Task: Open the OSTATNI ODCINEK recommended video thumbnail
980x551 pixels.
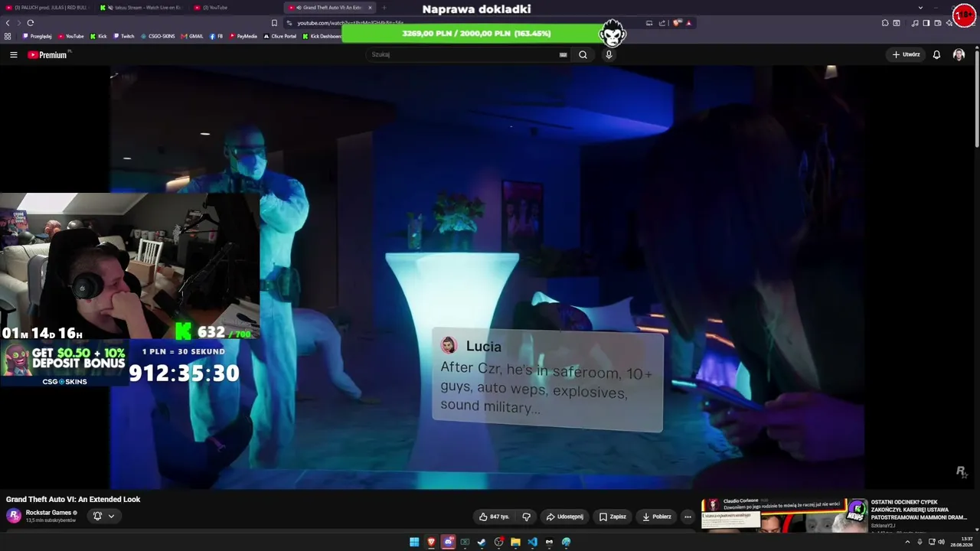Action: 785,515
